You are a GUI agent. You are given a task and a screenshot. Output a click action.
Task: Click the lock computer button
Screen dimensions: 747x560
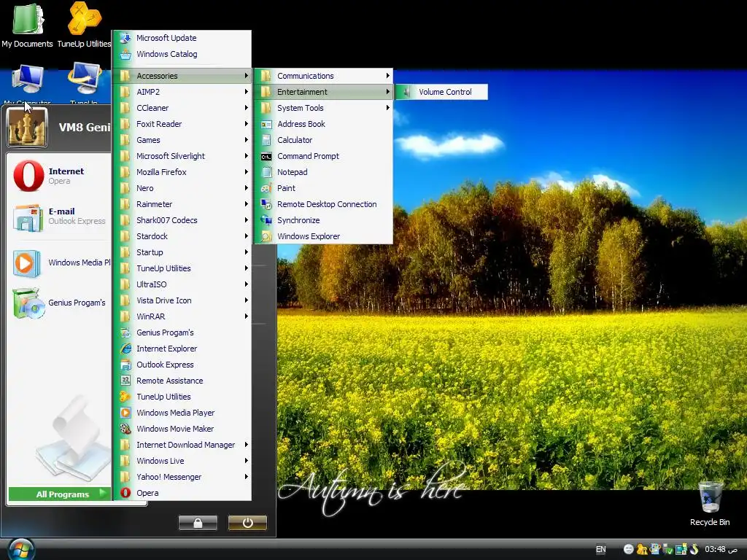coord(198,523)
